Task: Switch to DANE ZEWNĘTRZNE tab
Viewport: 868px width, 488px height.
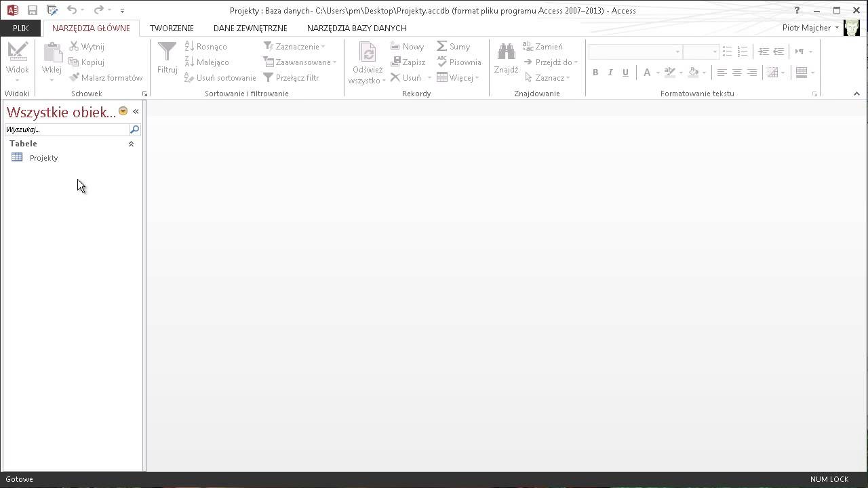Action: [250, 28]
